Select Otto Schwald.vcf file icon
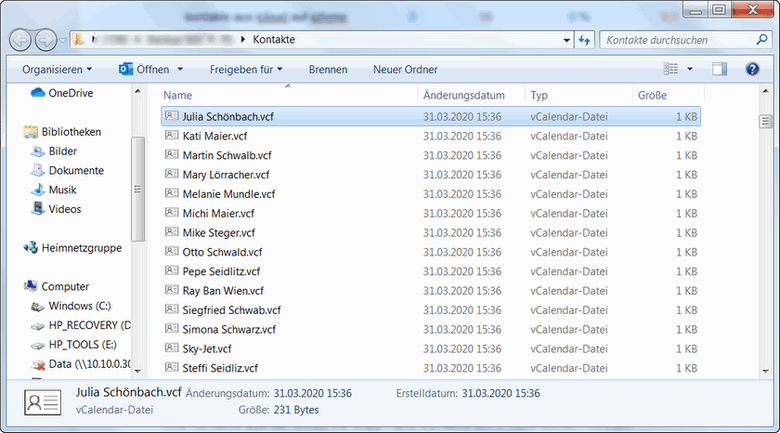Image resolution: width=780 pixels, height=433 pixels. coord(172,251)
